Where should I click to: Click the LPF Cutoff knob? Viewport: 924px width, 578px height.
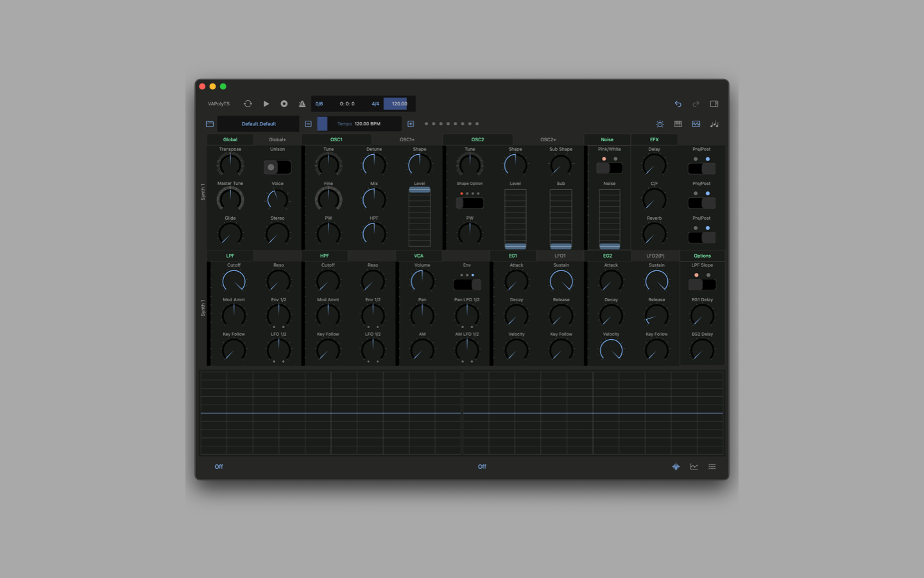click(x=234, y=281)
